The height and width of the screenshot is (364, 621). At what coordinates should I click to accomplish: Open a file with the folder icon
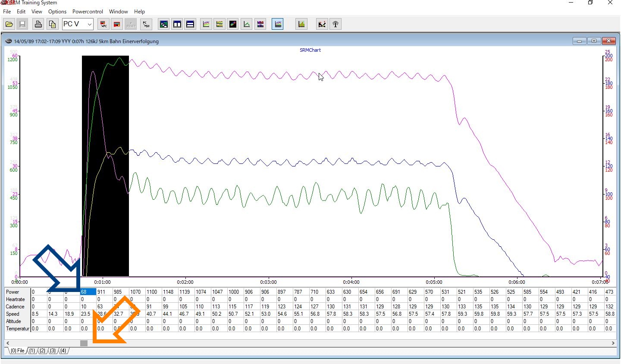pos(9,24)
